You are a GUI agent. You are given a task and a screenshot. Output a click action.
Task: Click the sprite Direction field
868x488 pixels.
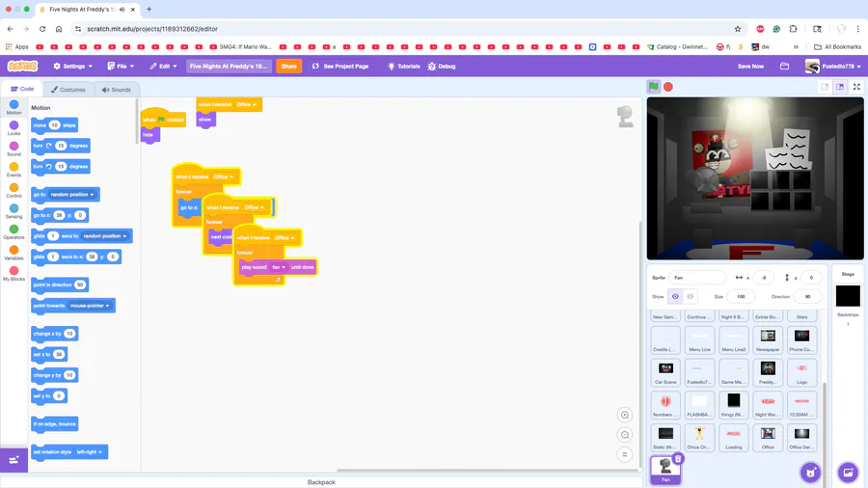(x=807, y=297)
